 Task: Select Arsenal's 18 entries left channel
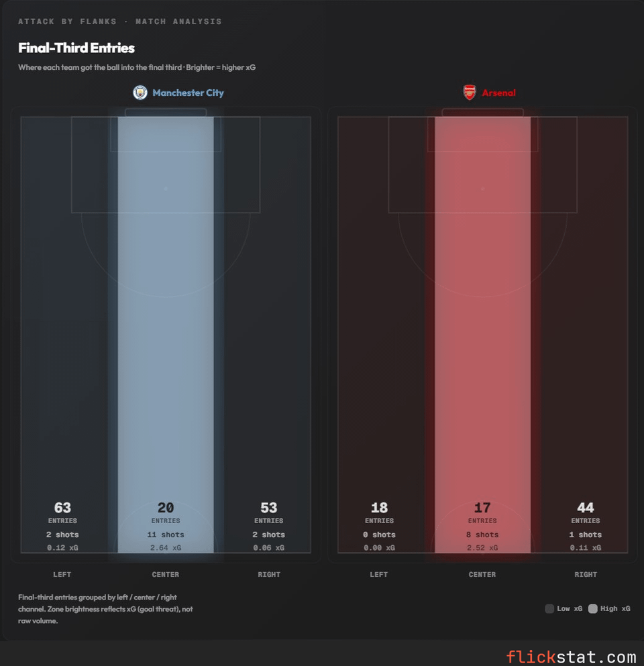pos(379,335)
